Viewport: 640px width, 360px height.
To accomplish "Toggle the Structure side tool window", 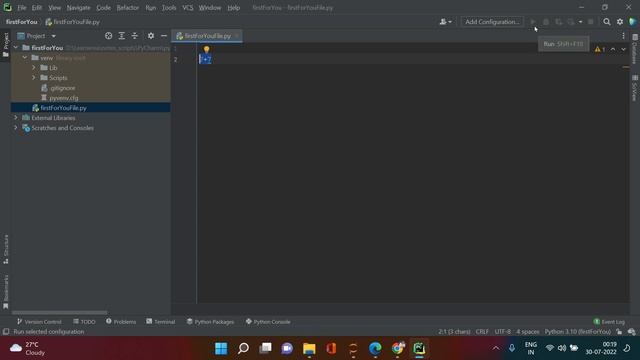I will coord(6,249).
